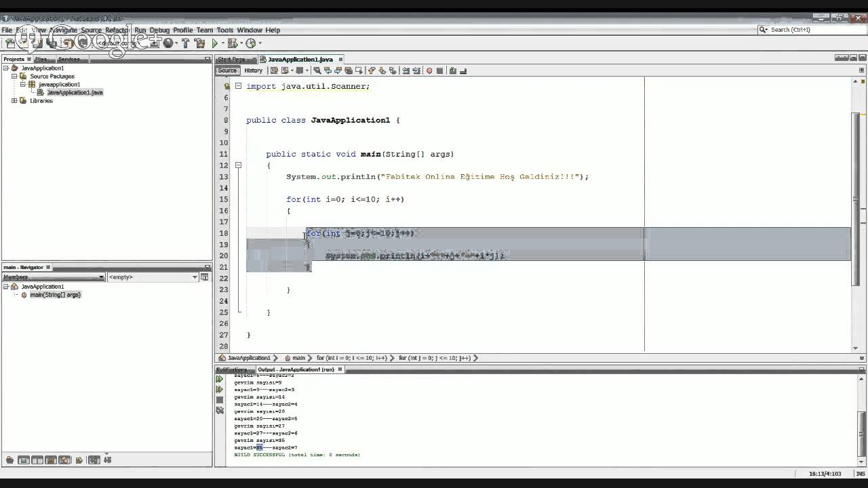Start macro recording with the red circle icon

tap(429, 70)
